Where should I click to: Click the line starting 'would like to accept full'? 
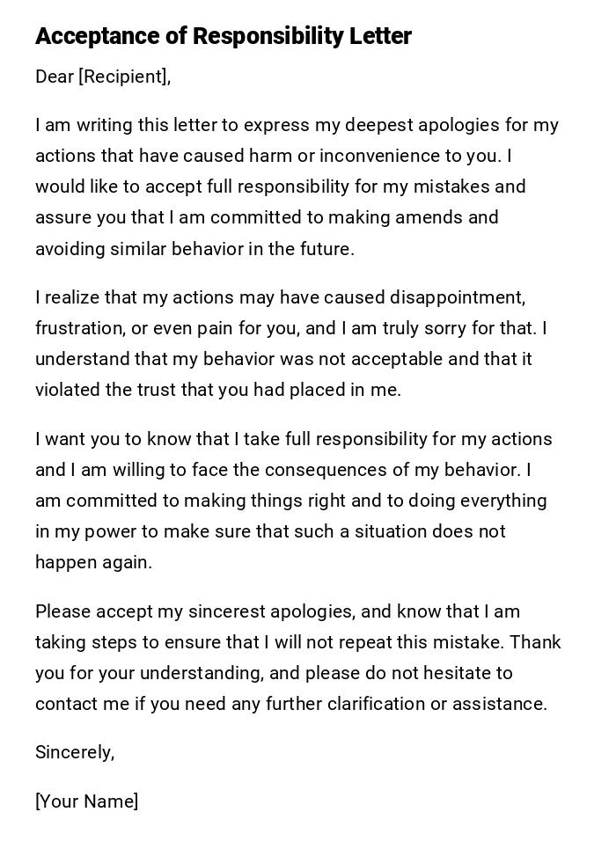281,187
